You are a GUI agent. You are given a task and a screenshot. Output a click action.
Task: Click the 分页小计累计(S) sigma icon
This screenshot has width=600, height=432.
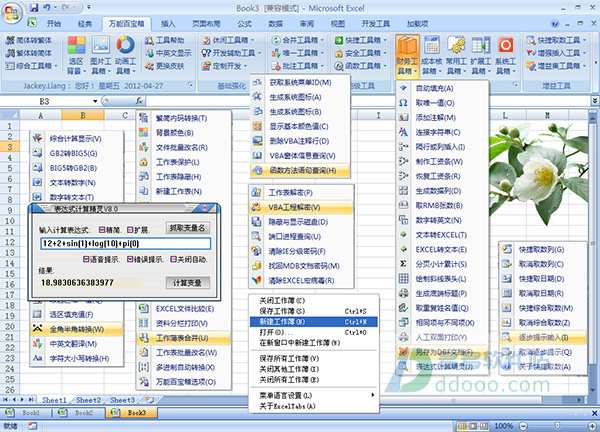(403, 264)
